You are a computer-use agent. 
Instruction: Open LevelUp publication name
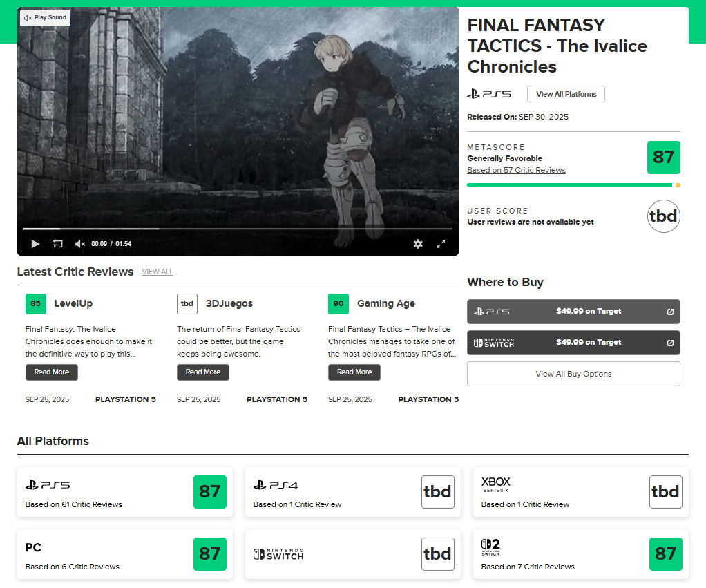[73, 303]
